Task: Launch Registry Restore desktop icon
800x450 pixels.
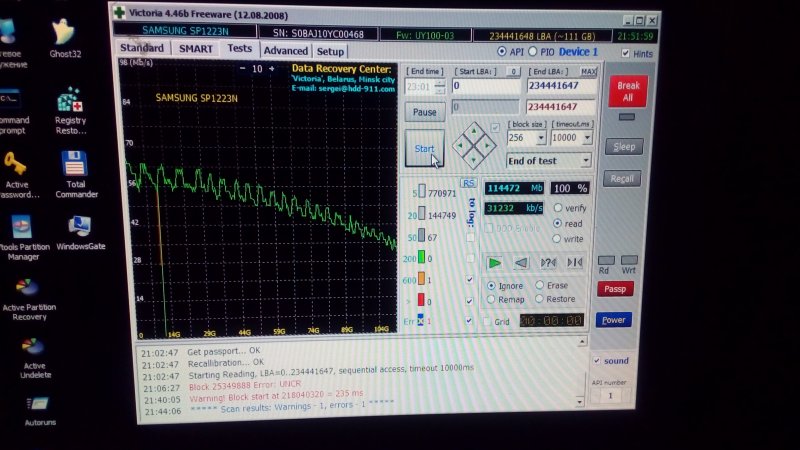Action: pos(70,102)
